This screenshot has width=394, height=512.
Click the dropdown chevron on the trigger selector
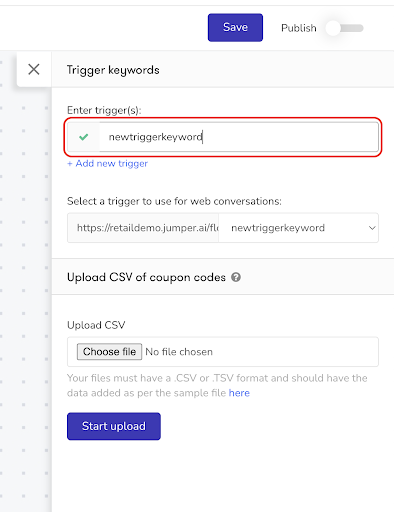[372, 228]
